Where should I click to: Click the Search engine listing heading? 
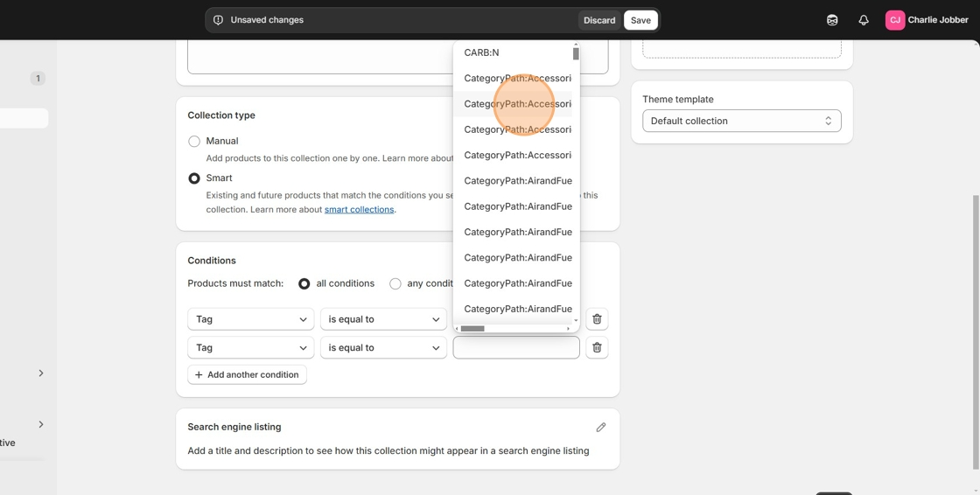[x=234, y=427]
